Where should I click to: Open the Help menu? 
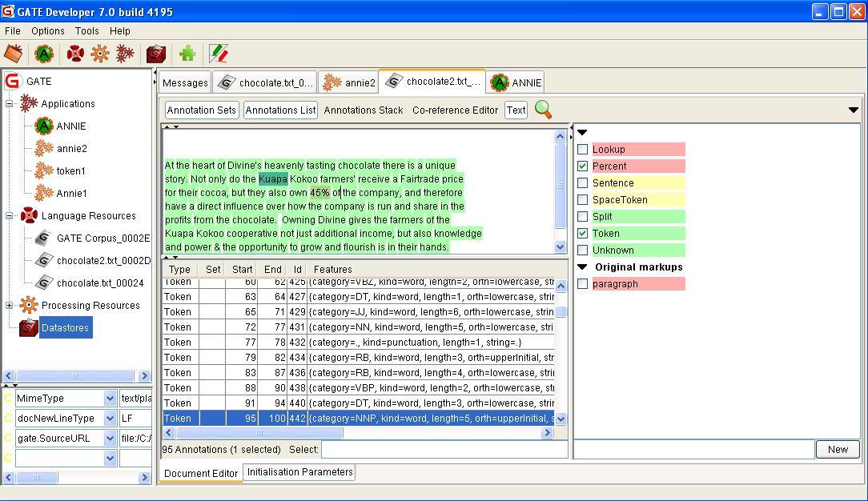(x=119, y=31)
